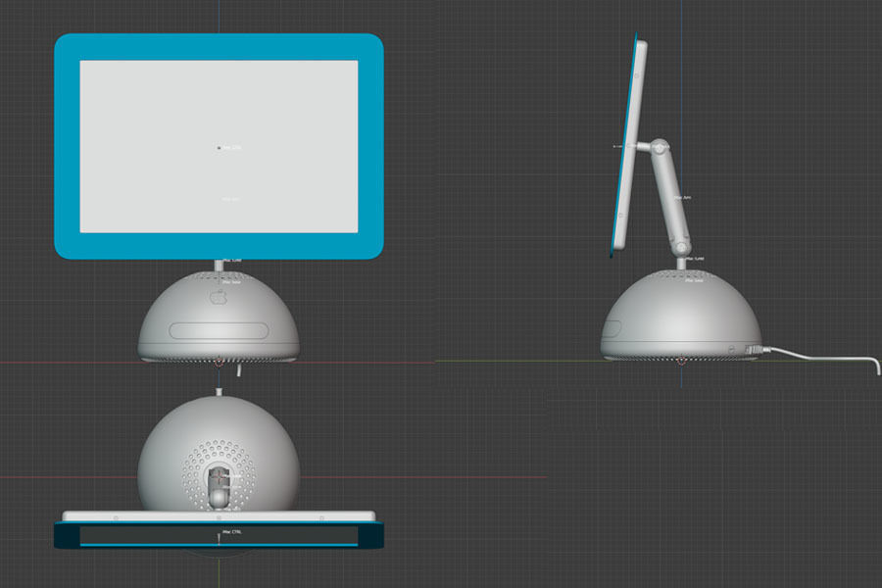Click the 3D cursor at the front-view base origin
882x588 pixels.
[219, 363]
